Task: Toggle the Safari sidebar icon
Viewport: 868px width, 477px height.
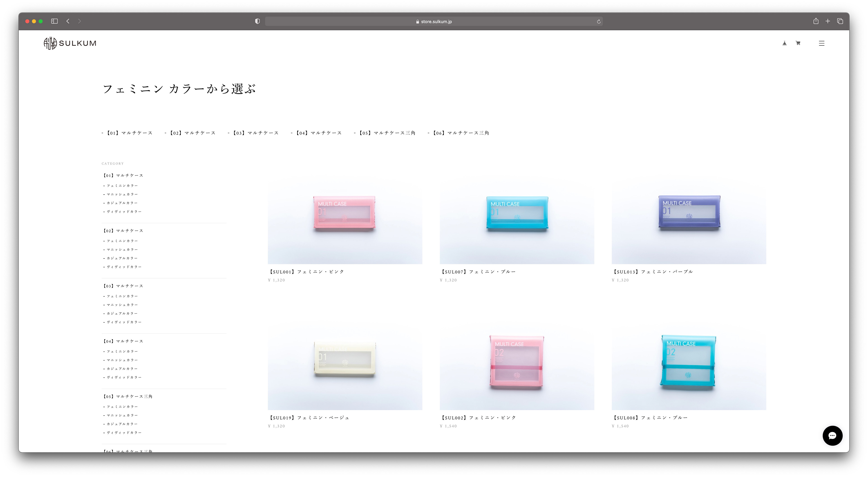Action: 54,21
